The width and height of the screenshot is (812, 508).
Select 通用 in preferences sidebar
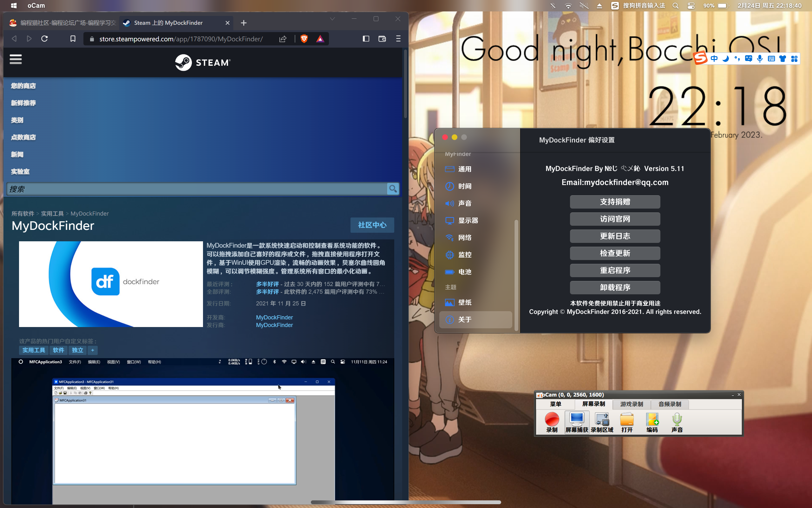point(476,169)
